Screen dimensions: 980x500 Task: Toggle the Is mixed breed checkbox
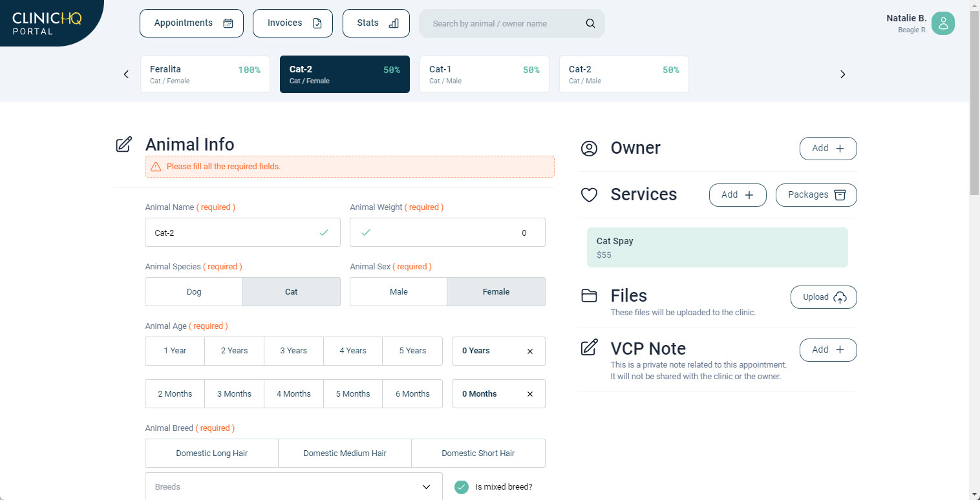coord(461,487)
